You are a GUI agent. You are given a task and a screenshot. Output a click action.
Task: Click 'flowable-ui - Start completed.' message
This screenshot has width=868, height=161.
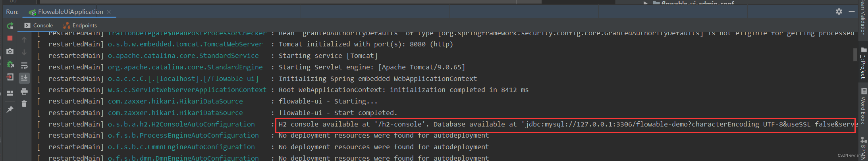point(338,113)
